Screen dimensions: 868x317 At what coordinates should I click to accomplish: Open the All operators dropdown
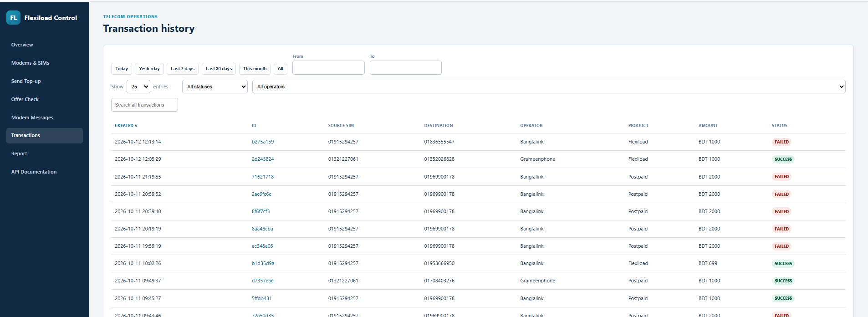coord(549,87)
